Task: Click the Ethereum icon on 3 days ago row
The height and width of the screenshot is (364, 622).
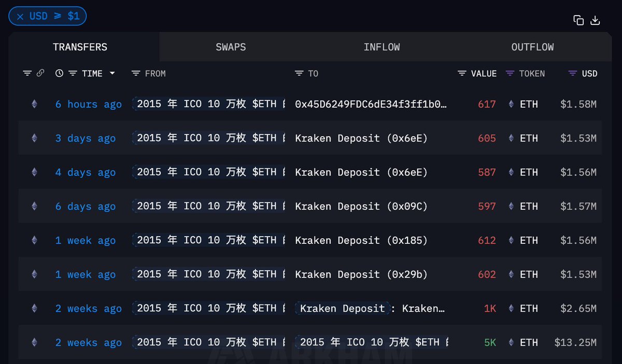Action: tap(34, 138)
